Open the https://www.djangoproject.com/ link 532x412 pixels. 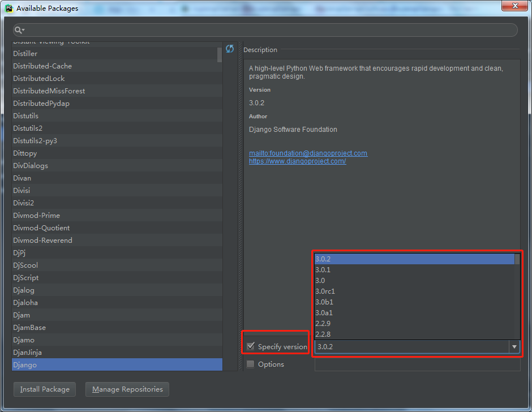[298, 161]
